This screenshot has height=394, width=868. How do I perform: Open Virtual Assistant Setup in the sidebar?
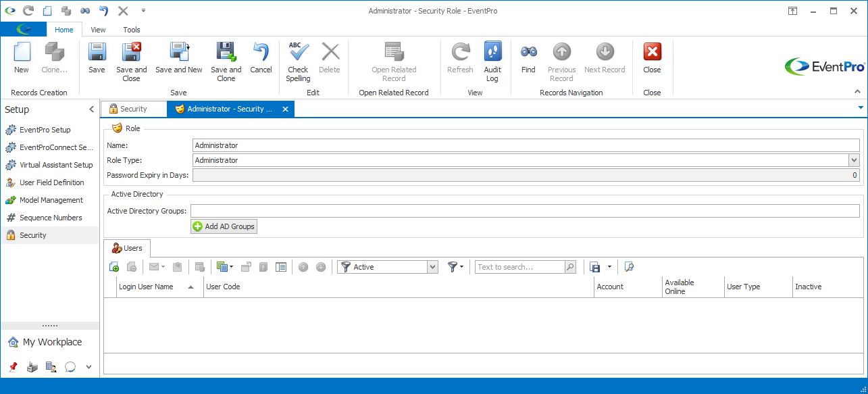[x=50, y=165]
